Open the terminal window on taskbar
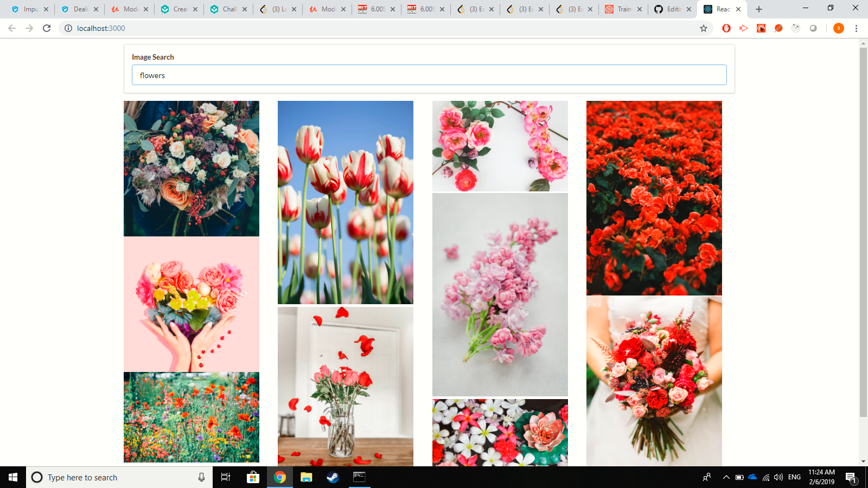Image resolution: width=868 pixels, height=488 pixels. click(x=359, y=477)
